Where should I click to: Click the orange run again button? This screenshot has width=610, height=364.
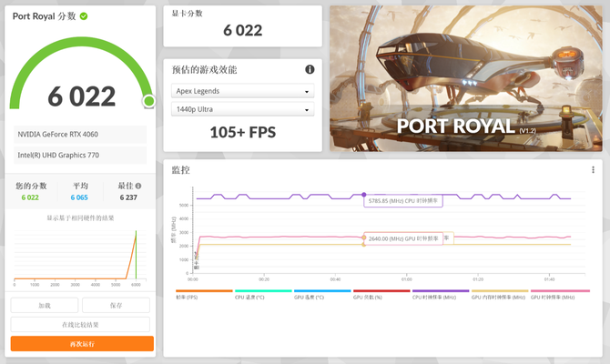pyautogui.click(x=82, y=344)
